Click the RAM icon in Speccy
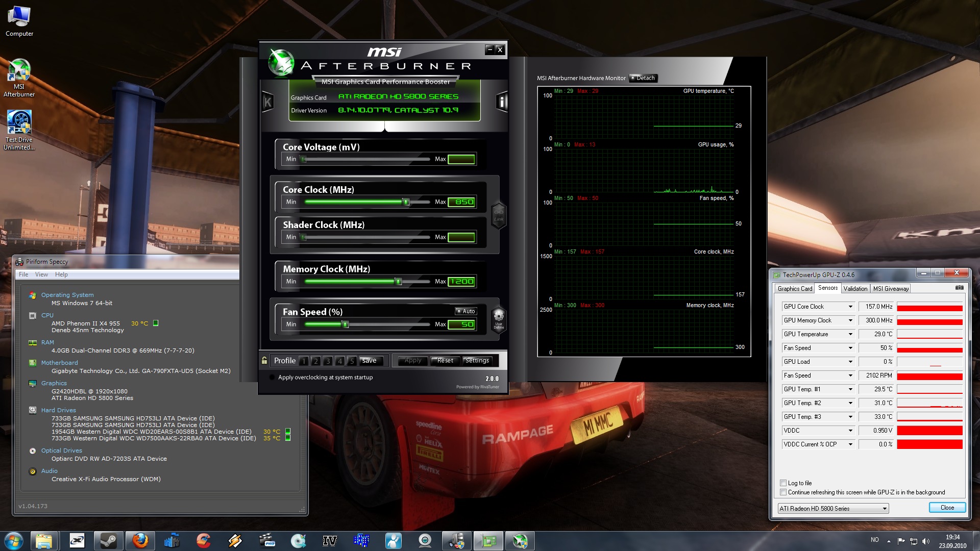This screenshot has height=551, width=980. coord(33,343)
